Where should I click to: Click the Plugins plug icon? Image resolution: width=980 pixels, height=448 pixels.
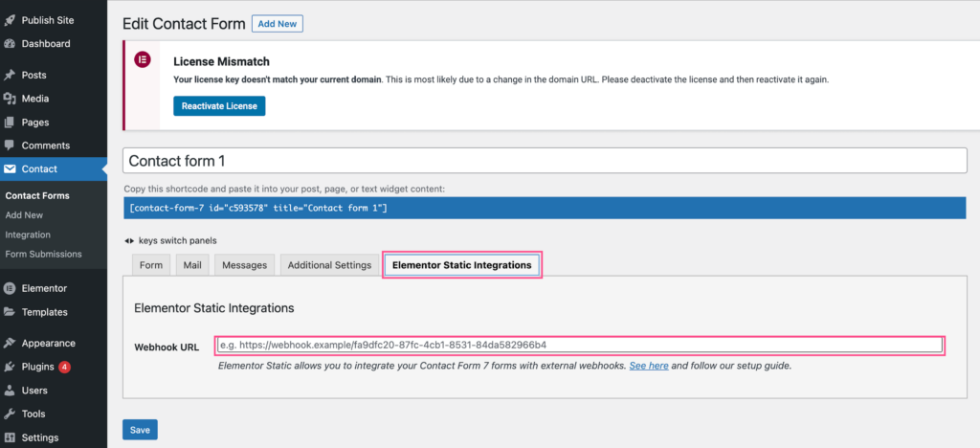tap(10, 367)
